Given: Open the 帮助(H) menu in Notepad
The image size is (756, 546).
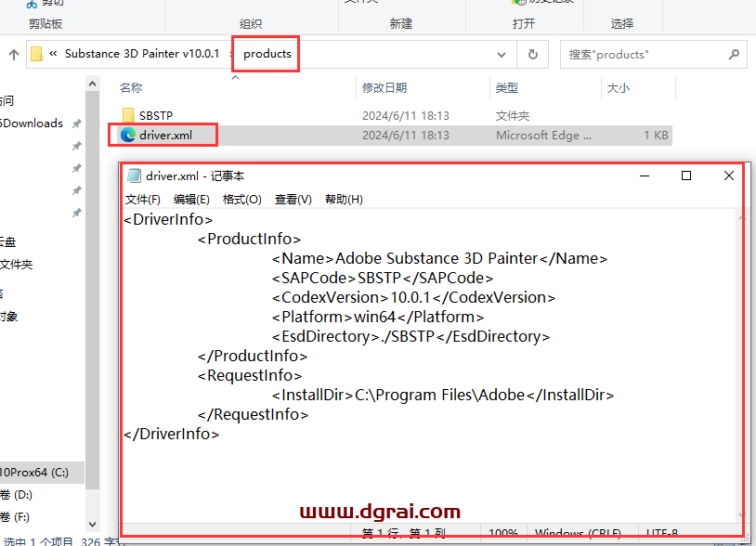Looking at the screenshot, I should click(344, 200).
